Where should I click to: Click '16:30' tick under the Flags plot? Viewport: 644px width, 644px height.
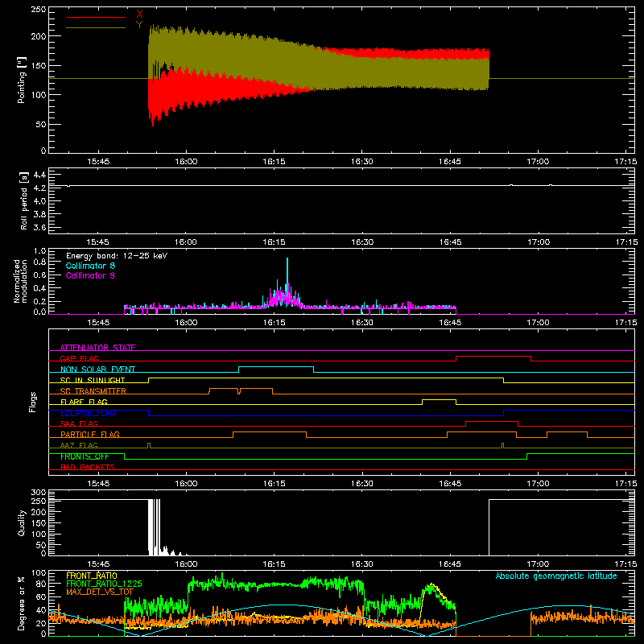[x=361, y=484]
